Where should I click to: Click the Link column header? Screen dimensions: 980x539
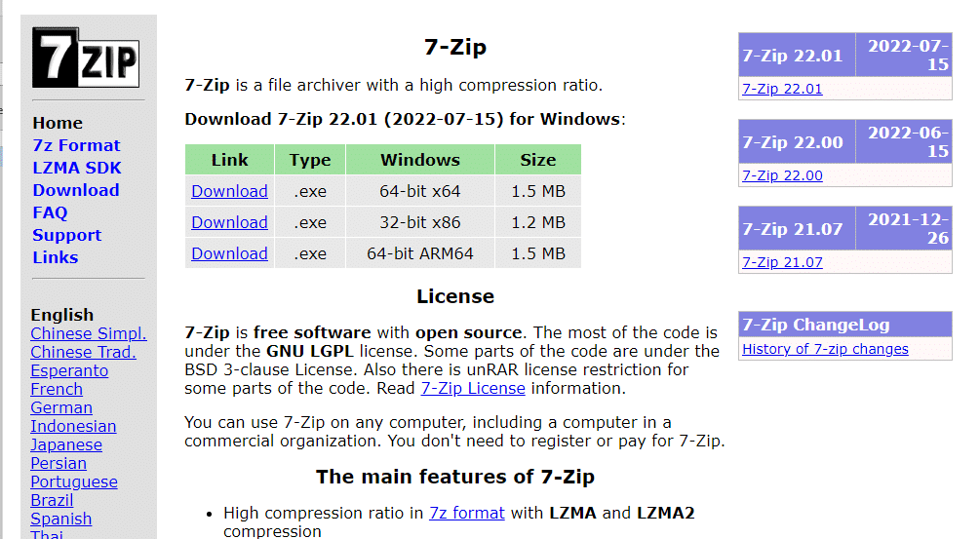point(229,160)
